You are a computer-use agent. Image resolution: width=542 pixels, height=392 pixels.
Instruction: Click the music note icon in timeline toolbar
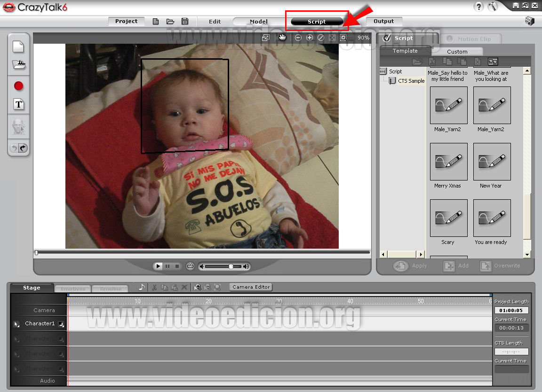click(x=142, y=287)
